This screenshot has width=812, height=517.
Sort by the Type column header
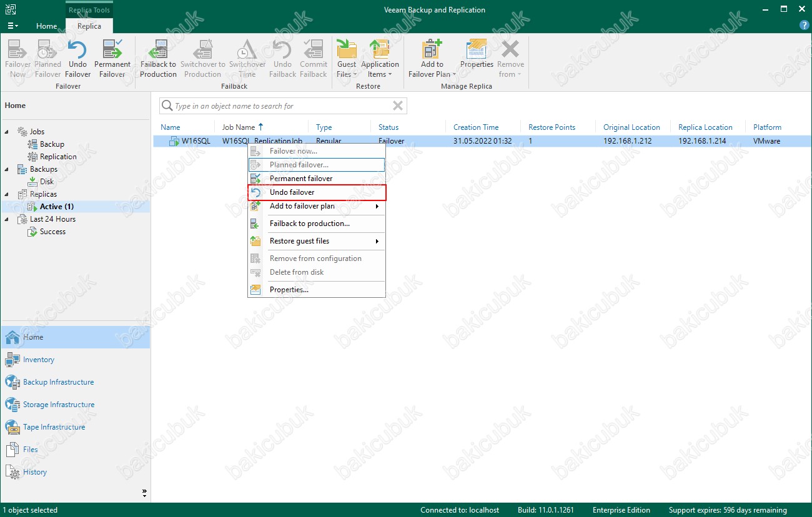coord(324,127)
